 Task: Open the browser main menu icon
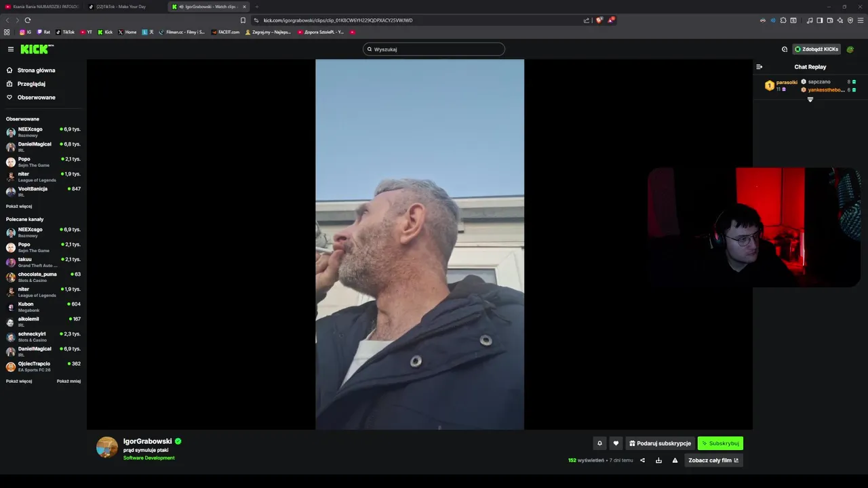tap(861, 20)
